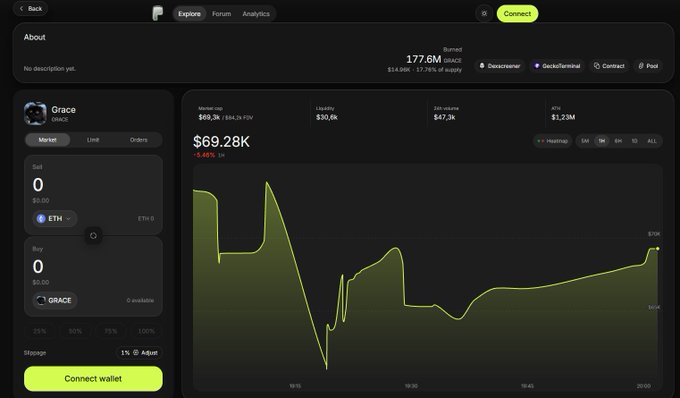Open the Dexscreener link
Viewport: 680px width, 398px height.
500,66
